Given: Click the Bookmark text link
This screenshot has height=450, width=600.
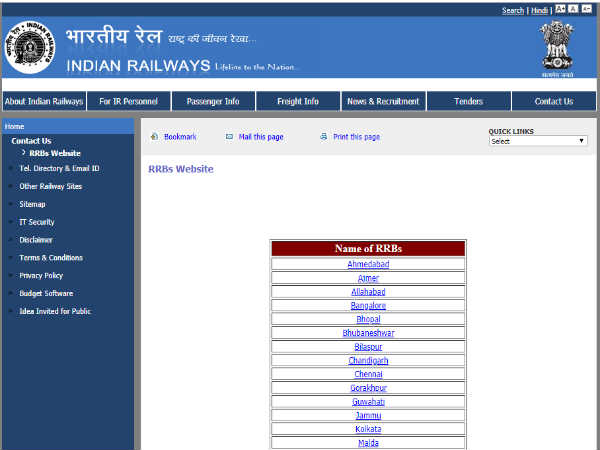Looking at the screenshot, I should tap(180, 137).
